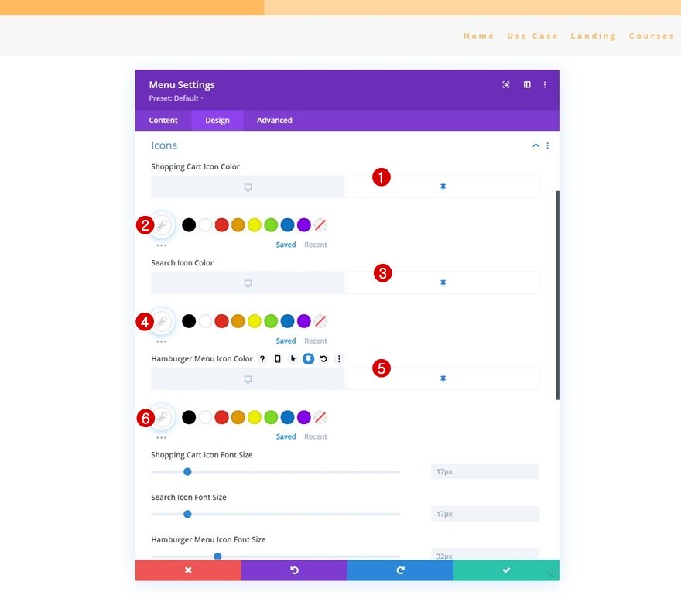681x616 pixels.
Task: Click the expand modal icon in settings header
Action: coord(506,84)
